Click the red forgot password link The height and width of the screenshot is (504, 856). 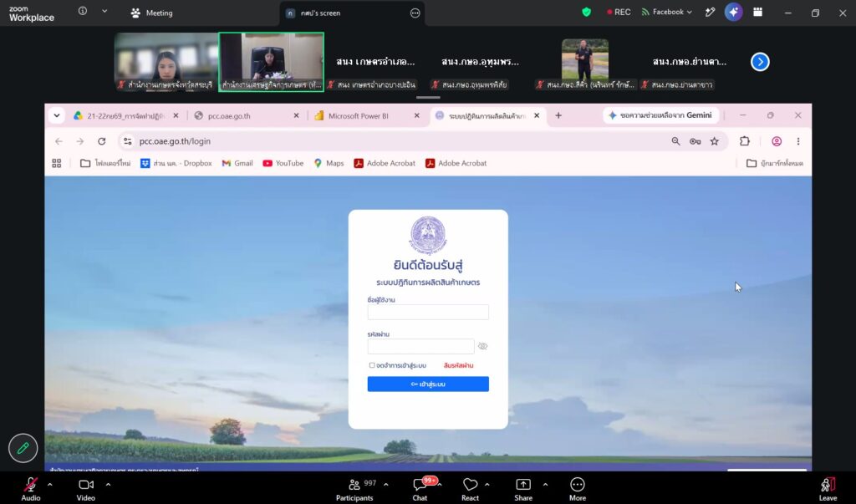[459, 365]
